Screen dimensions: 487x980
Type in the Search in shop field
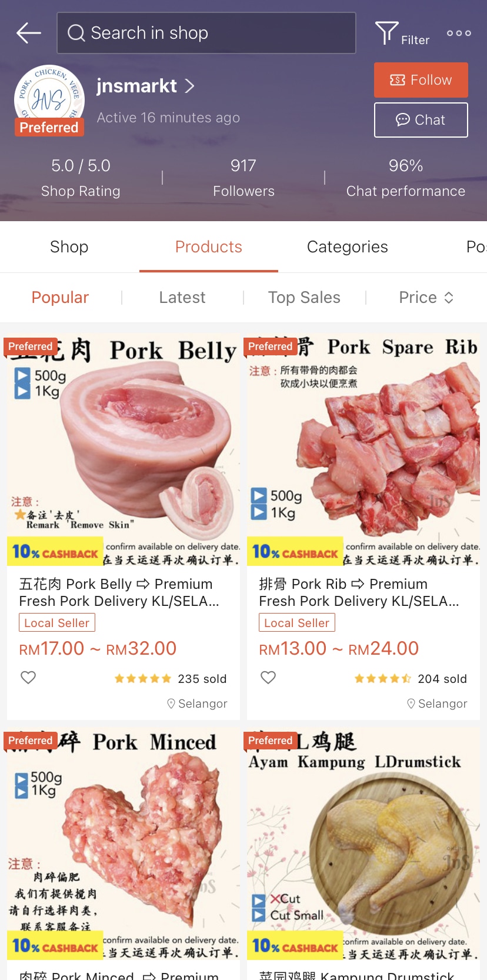(218, 33)
